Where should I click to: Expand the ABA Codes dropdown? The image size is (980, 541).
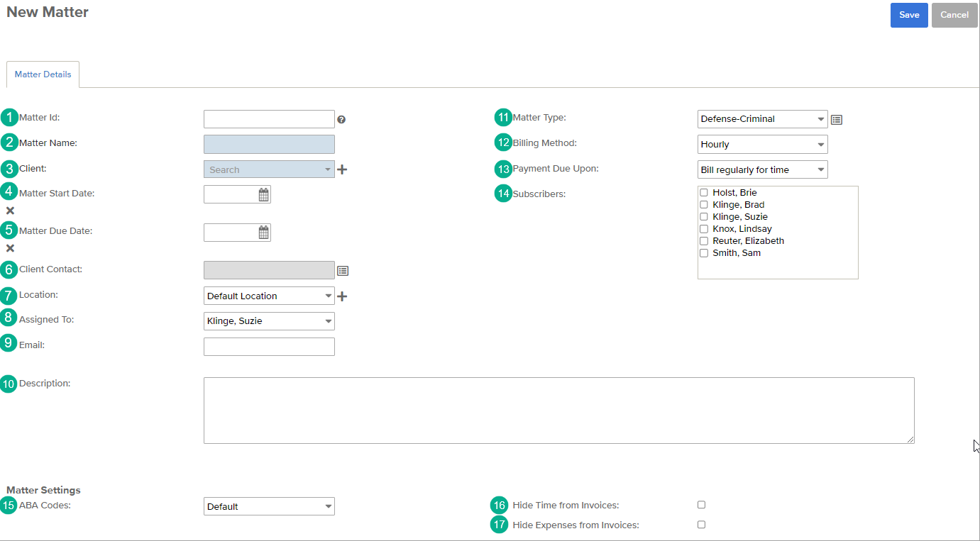pyautogui.click(x=269, y=506)
